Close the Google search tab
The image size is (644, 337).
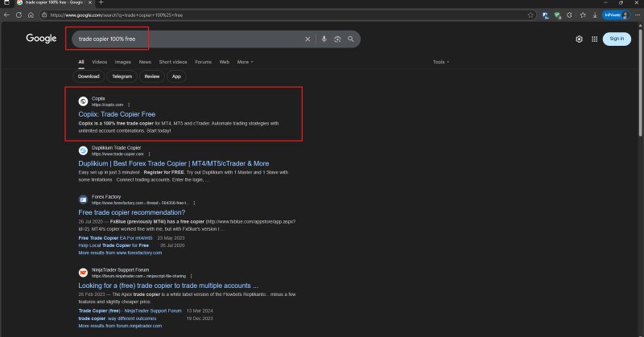tap(90, 2)
